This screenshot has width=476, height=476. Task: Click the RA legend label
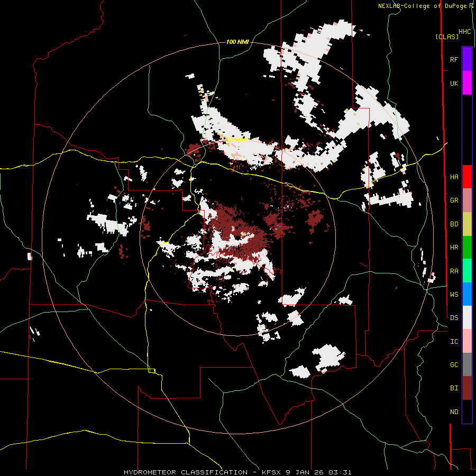pos(454,271)
